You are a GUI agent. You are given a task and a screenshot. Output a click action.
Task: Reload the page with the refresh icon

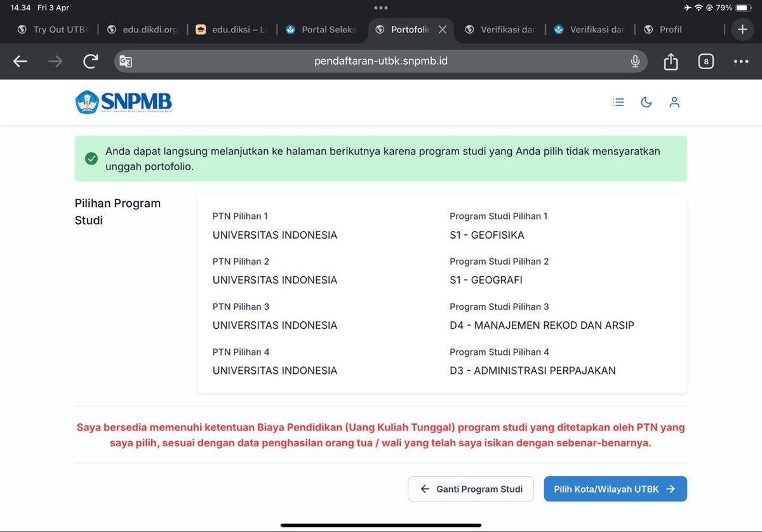[91, 61]
